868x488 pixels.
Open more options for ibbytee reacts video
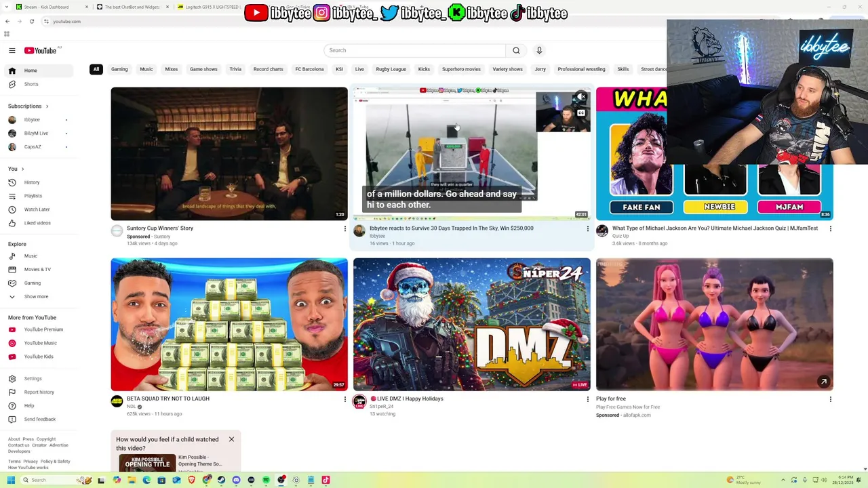(588, 229)
